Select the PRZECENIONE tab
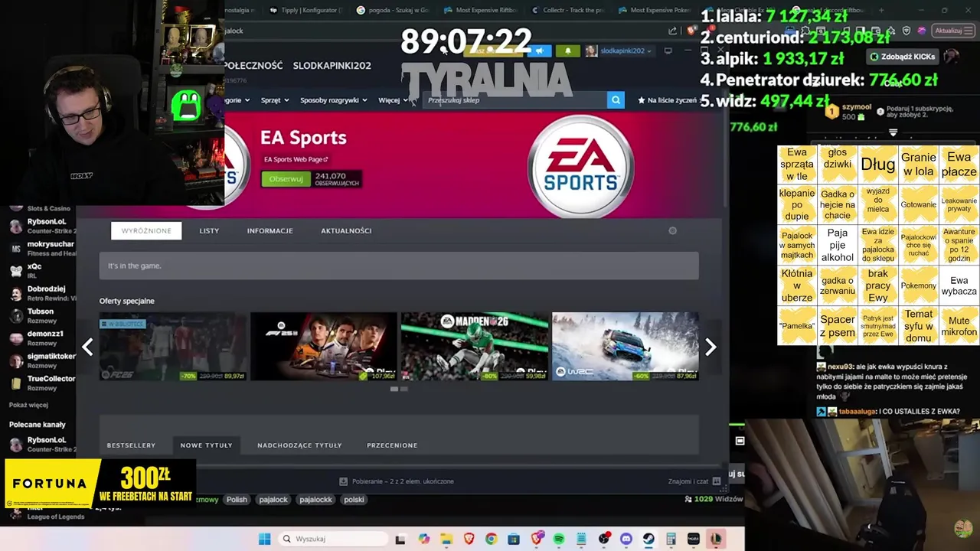Viewport: 980px width, 551px height. pyautogui.click(x=392, y=445)
